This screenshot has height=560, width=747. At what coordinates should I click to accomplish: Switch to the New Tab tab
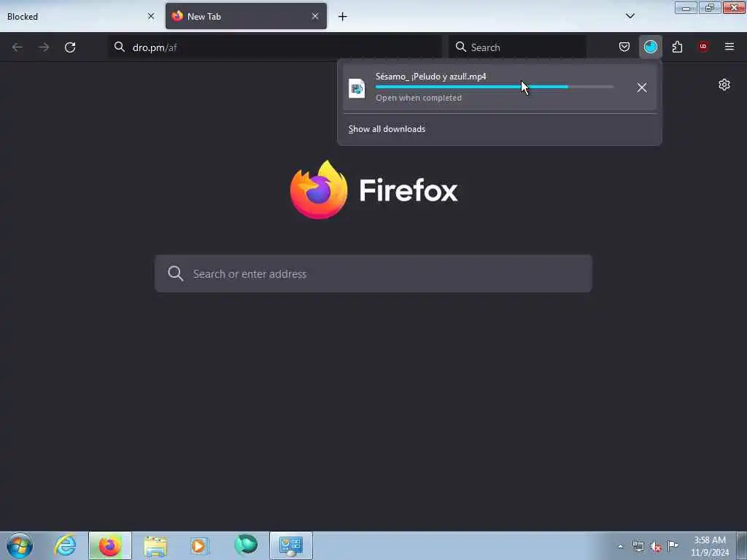246,16
